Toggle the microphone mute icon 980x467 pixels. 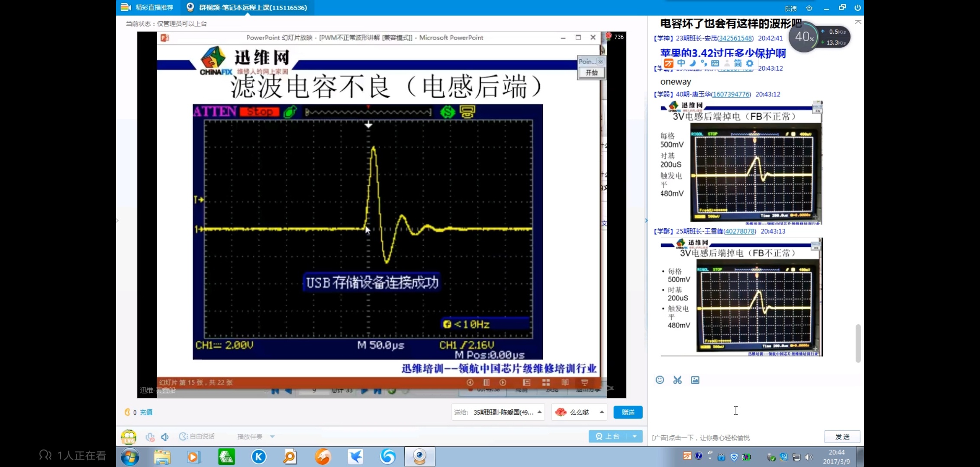click(x=150, y=437)
